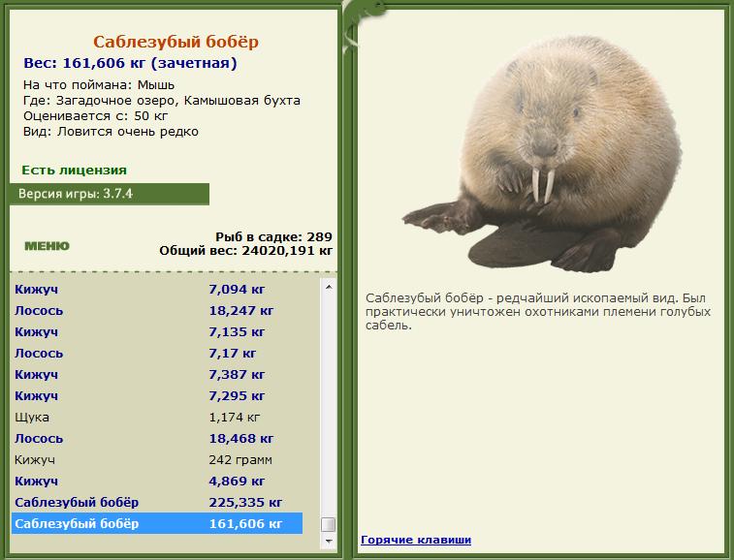Click the sabre-toothed beaver picture

[x=542, y=154]
